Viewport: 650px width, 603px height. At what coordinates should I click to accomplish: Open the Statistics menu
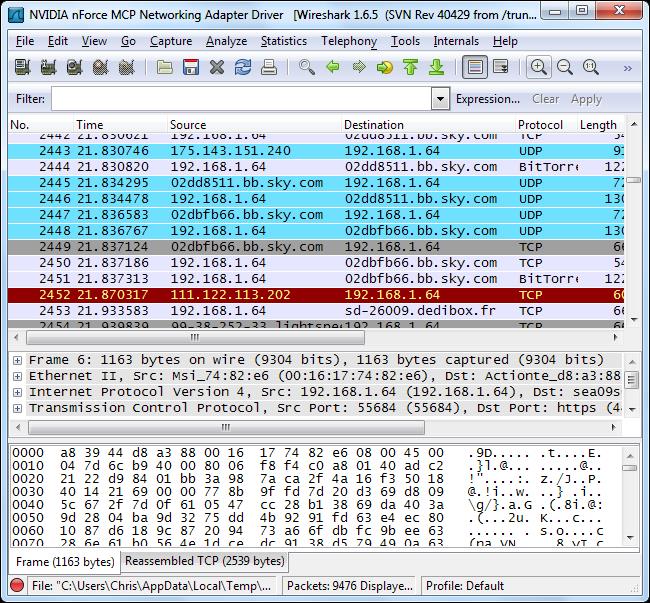pos(283,41)
